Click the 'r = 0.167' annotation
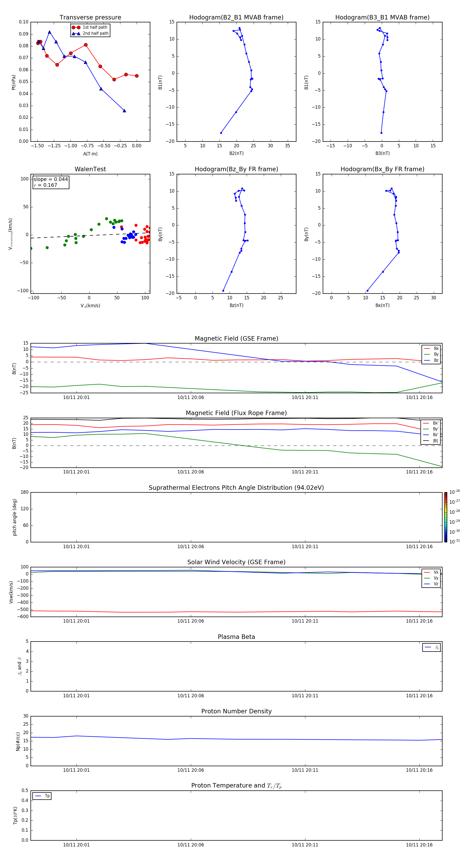This screenshot has height=868, width=473. (45, 185)
